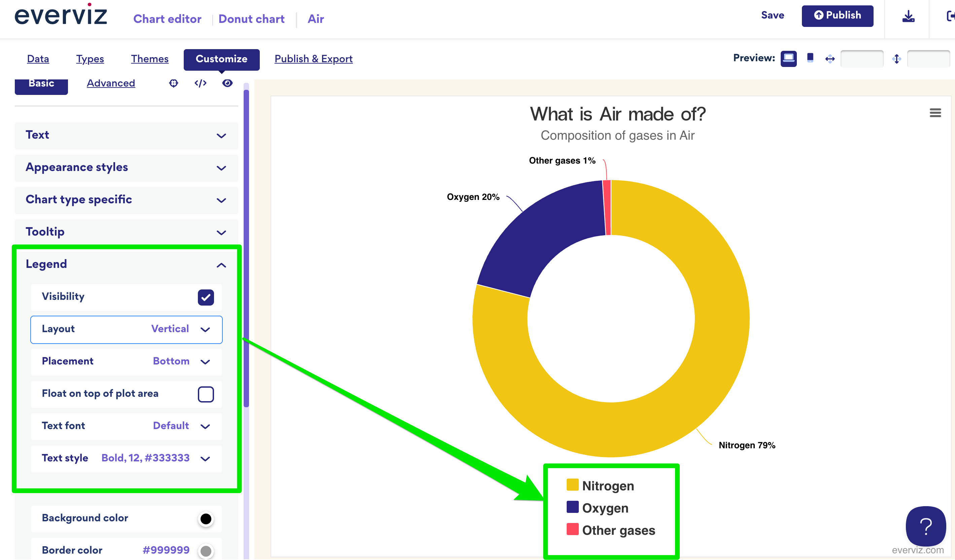Uncheck the legend Visibility checkbox
Viewport: 955px width, 560px height.
206,297
